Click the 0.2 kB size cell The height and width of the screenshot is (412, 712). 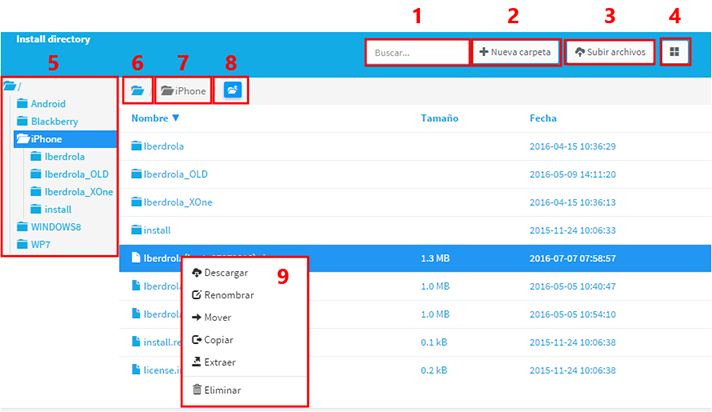coord(434,370)
